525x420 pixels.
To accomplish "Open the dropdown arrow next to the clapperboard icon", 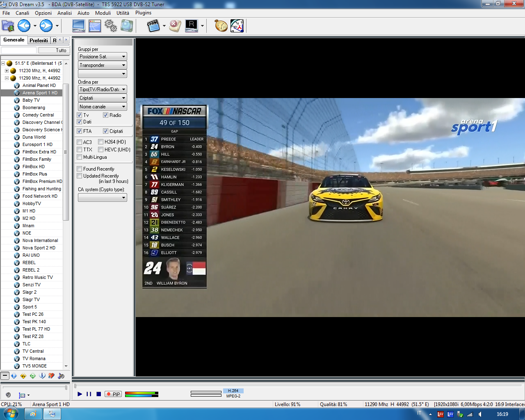I will click(164, 26).
